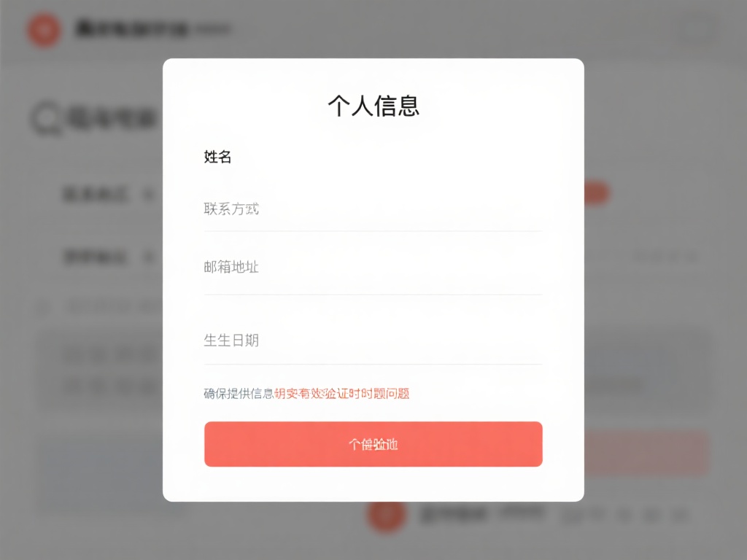The image size is (747, 560).
Task: Click the red avatar icon at bottom
Action: [387, 514]
